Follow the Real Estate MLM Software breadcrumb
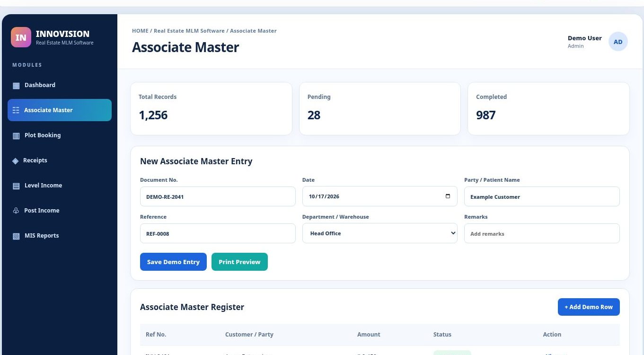Screen dimensions: 644x355 coord(189,31)
